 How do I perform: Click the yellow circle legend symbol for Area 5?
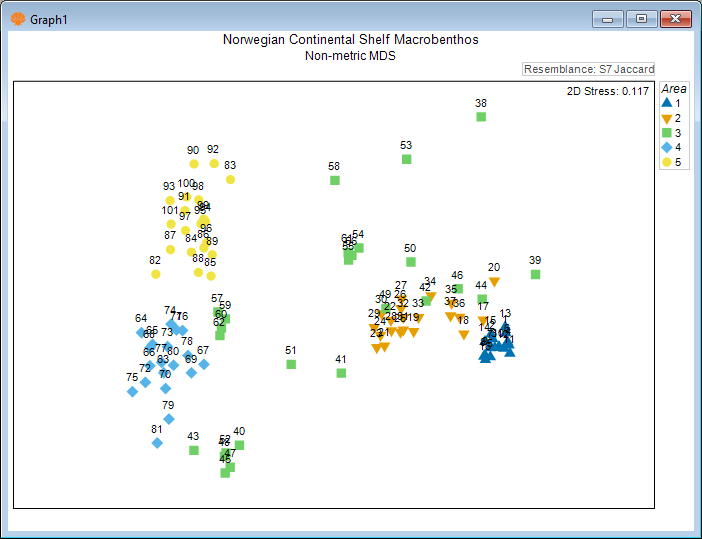[666, 162]
